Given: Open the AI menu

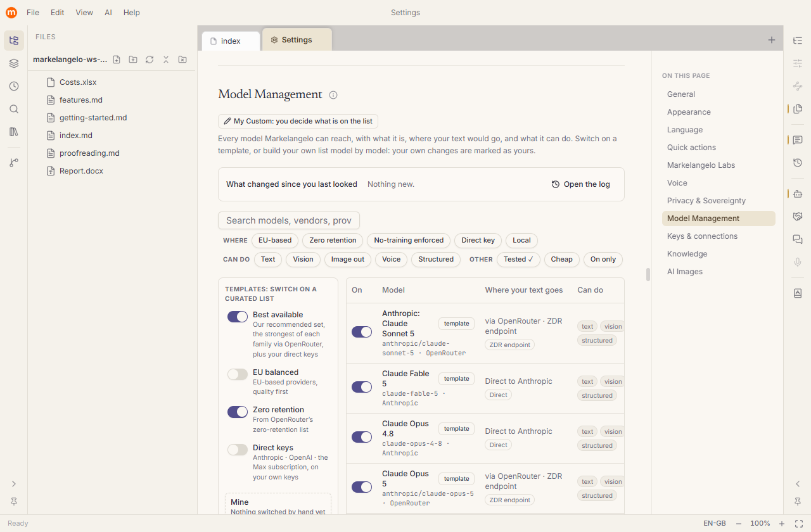Looking at the screenshot, I should 108,13.
